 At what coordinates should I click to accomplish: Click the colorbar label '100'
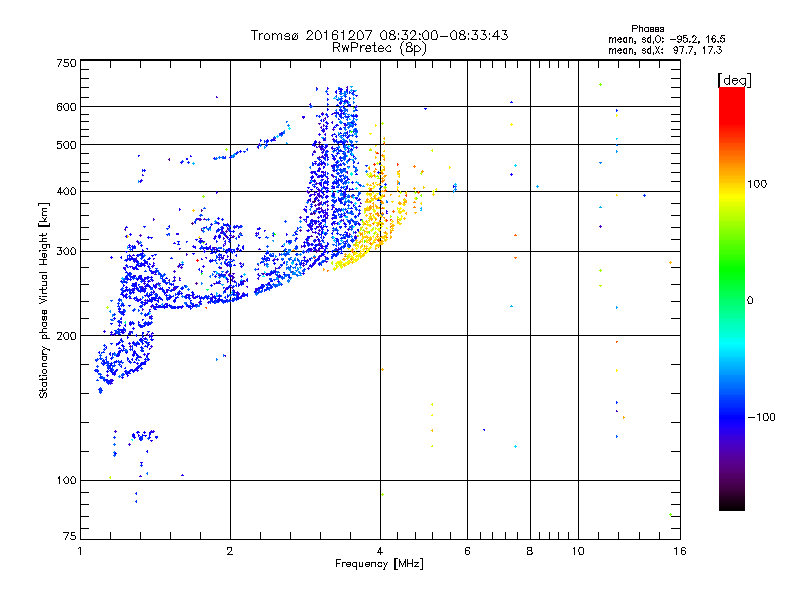point(757,184)
